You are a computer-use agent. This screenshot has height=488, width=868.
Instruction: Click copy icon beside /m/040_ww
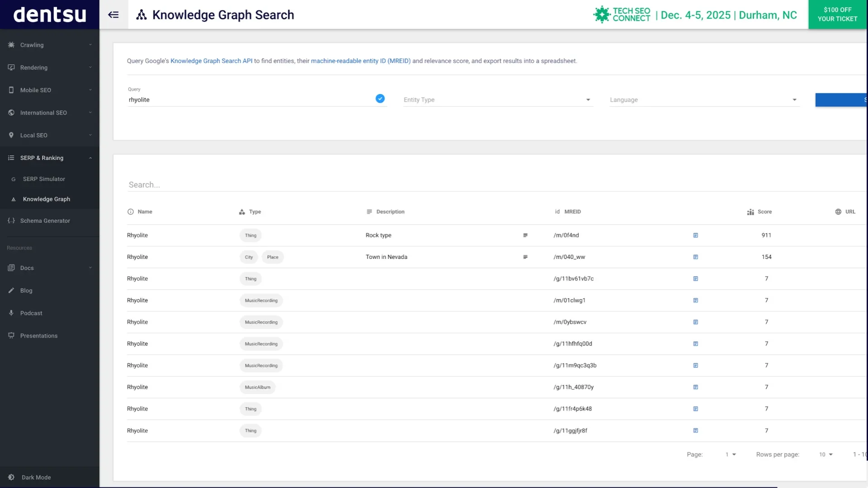pyautogui.click(x=695, y=257)
